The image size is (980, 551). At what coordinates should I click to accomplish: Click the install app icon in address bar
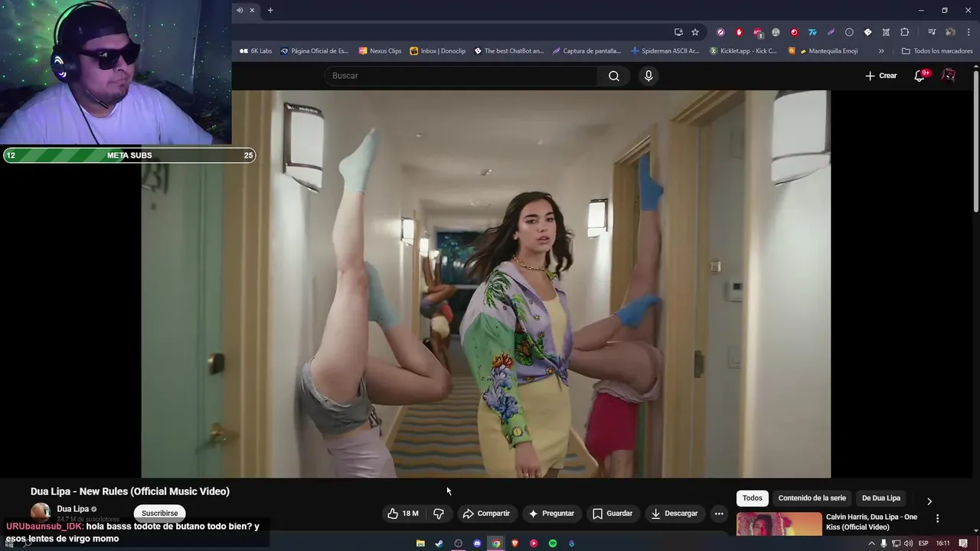(x=678, y=32)
